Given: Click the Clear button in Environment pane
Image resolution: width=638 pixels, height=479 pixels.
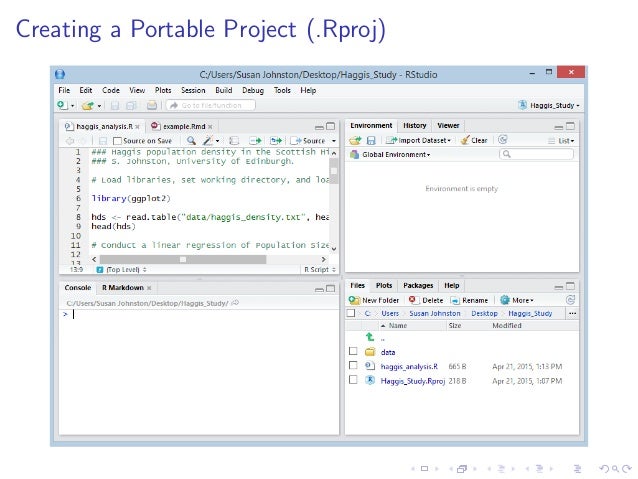Looking at the screenshot, I should tap(474, 140).
